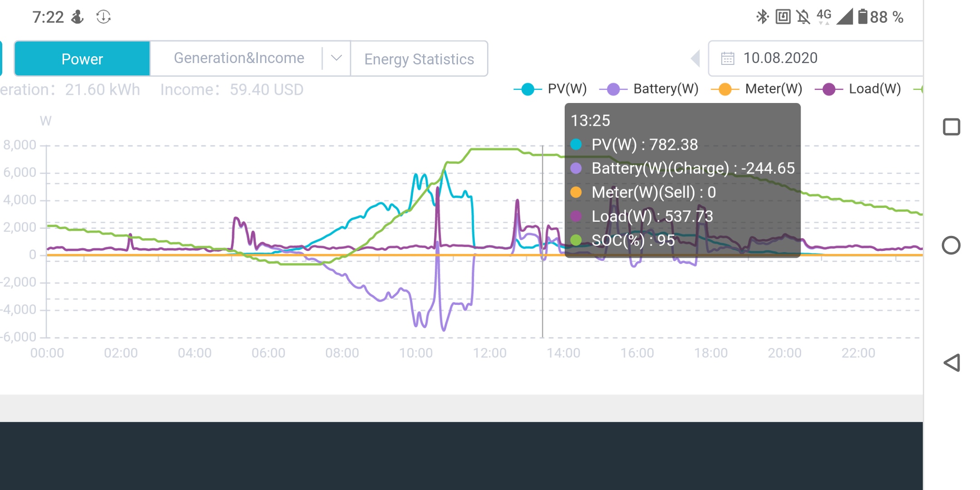Open recent apps with square button
The image size is (980, 490).
click(x=951, y=127)
